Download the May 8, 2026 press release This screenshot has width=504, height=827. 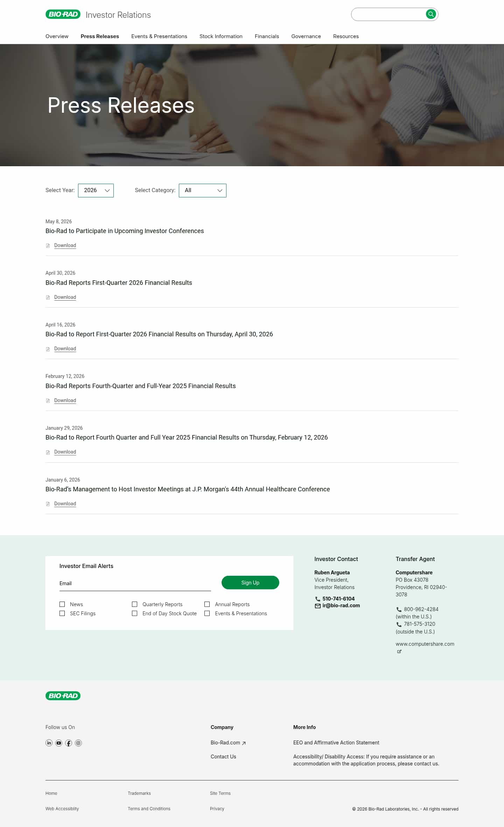coord(65,246)
